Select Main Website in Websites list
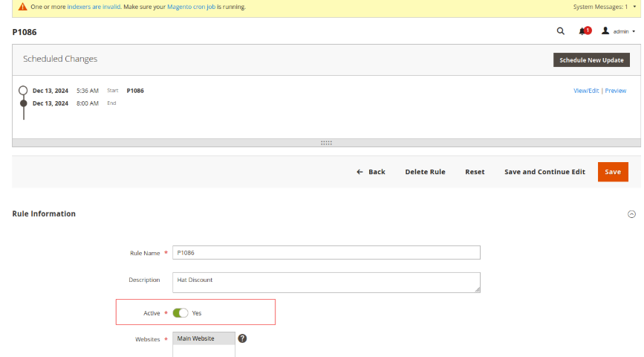 (x=204, y=338)
